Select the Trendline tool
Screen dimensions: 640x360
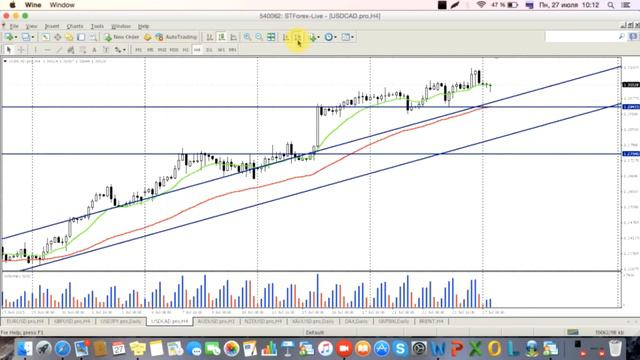(x=59, y=50)
